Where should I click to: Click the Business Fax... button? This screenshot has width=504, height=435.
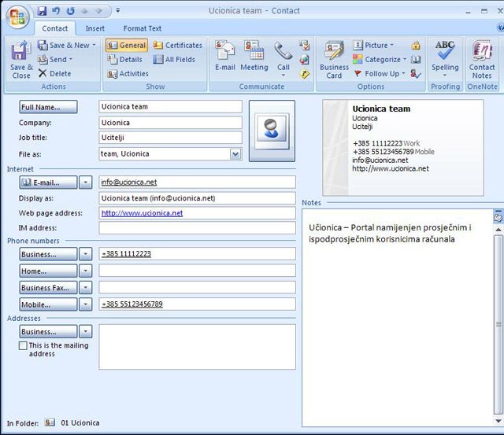coord(48,287)
